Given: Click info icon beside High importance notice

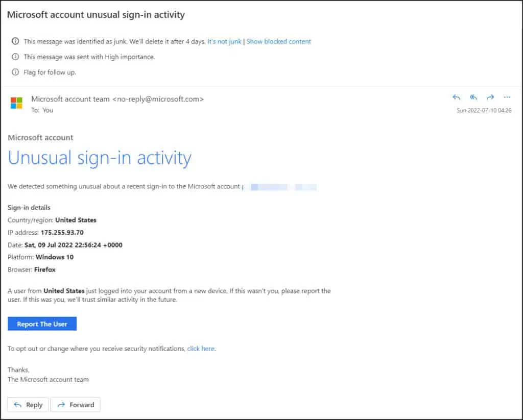Looking at the screenshot, I should pos(15,57).
